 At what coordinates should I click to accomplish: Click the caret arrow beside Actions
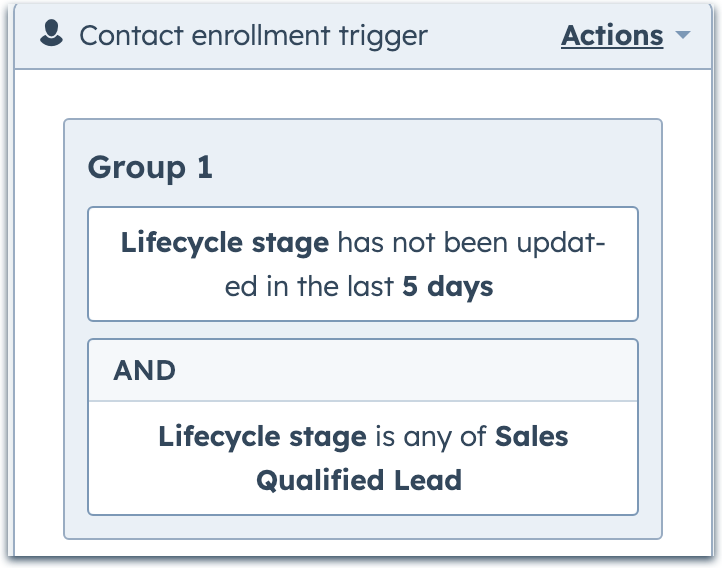point(683,36)
